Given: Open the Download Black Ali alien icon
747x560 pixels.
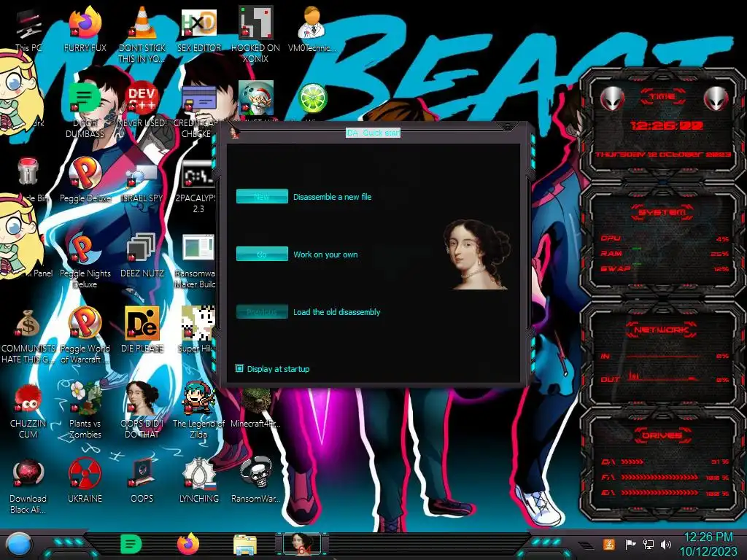Looking at the screenshot, I should point(28,474).
